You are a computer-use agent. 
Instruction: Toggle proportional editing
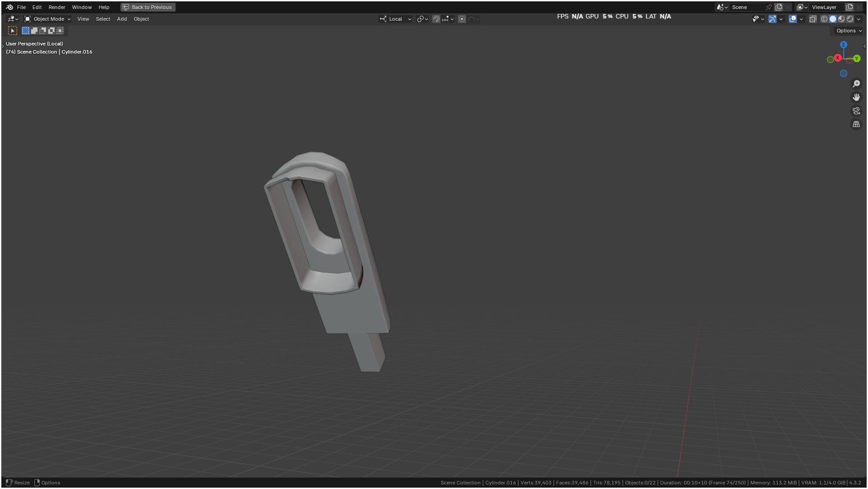(462, 19)
